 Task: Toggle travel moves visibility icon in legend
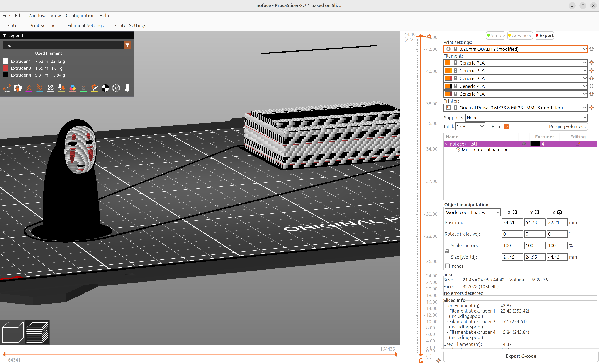(7, 88)
